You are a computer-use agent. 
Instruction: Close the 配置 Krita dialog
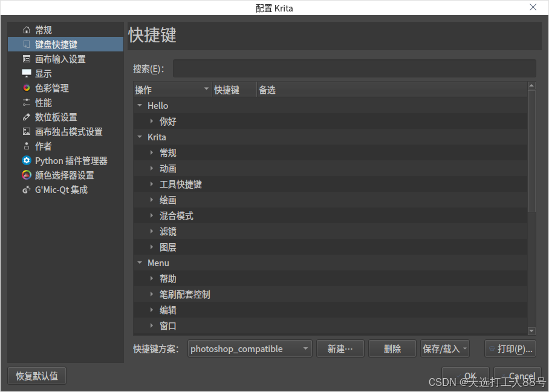coord(533,7)
